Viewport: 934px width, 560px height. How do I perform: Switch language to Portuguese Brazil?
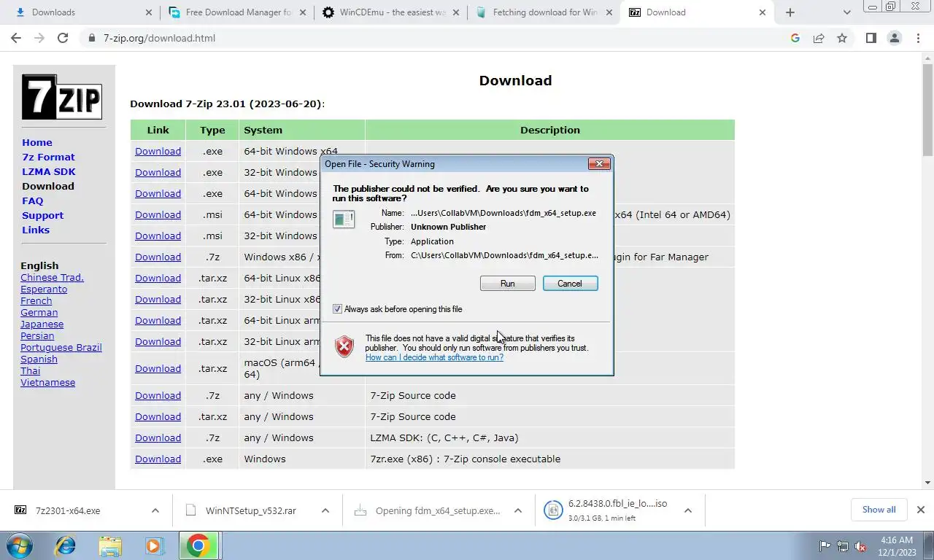[61, 348]
